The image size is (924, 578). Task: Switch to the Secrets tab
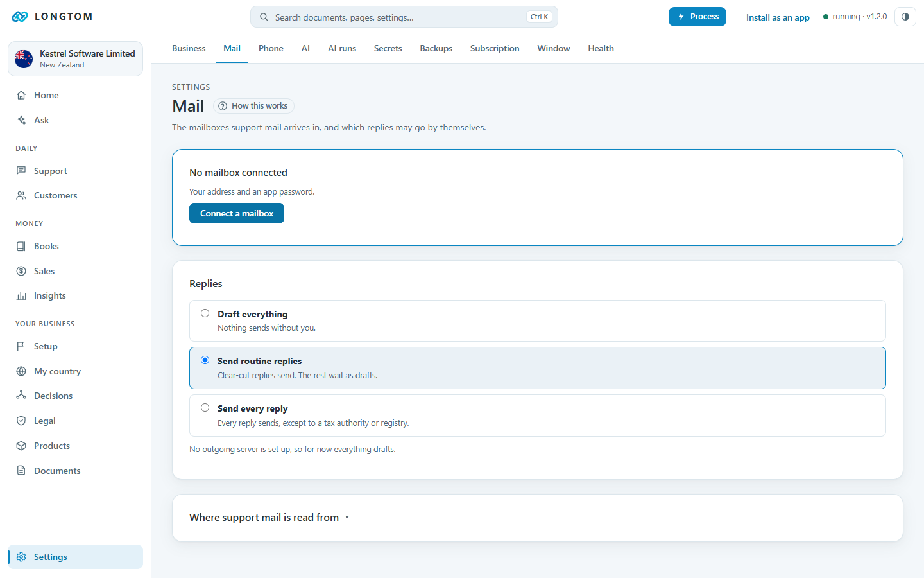pyautogui.click(x=388, y=48)
